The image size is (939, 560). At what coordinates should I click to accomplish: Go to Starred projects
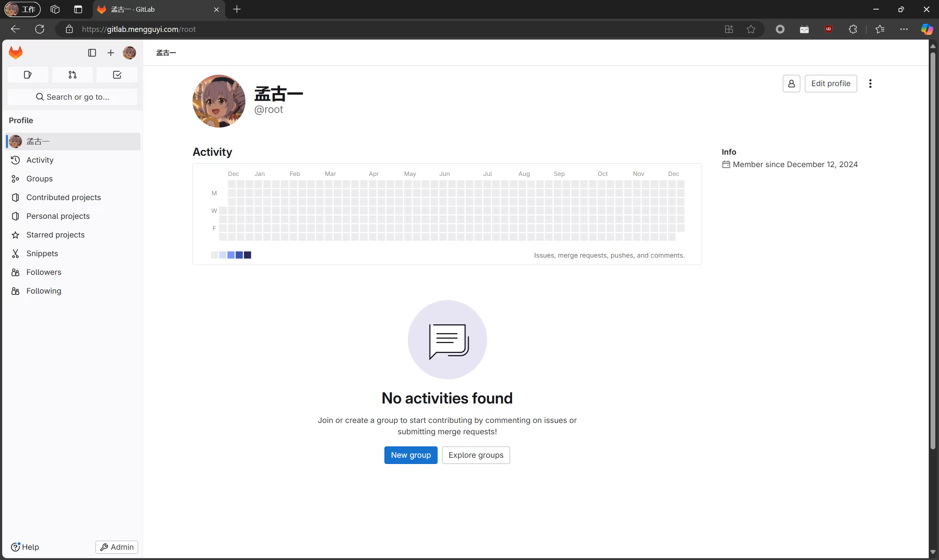tap(55, 235)
